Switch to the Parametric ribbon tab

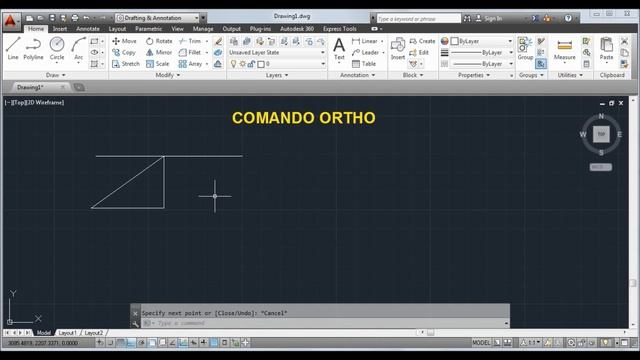click(x=149, y=29)
